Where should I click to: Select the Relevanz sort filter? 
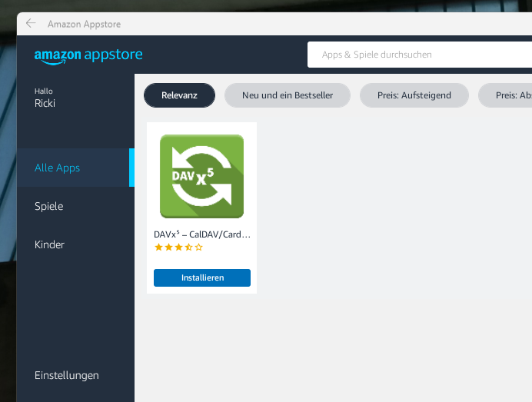[179, 95]
